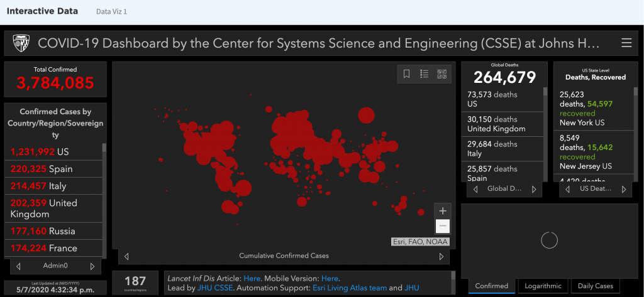Select France row with 174,224 cases
The height and width of the screenshot is (297, 644).
point(53,248)
